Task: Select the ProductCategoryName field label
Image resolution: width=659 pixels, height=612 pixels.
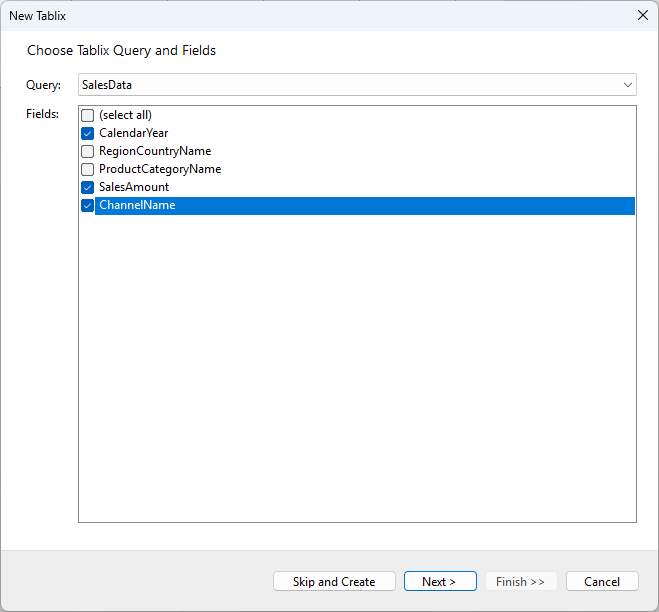Action: pos(160,169)
